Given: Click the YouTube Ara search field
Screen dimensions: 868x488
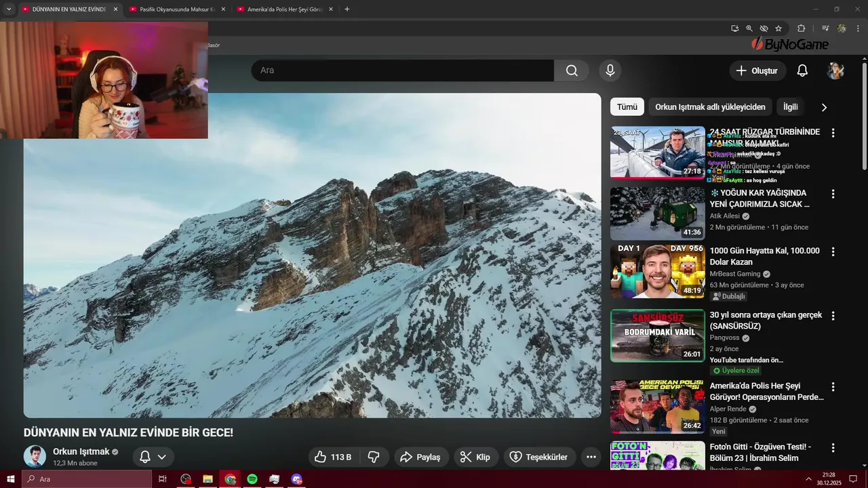Looking at the screenshot, I should click(x=403, y=70).
